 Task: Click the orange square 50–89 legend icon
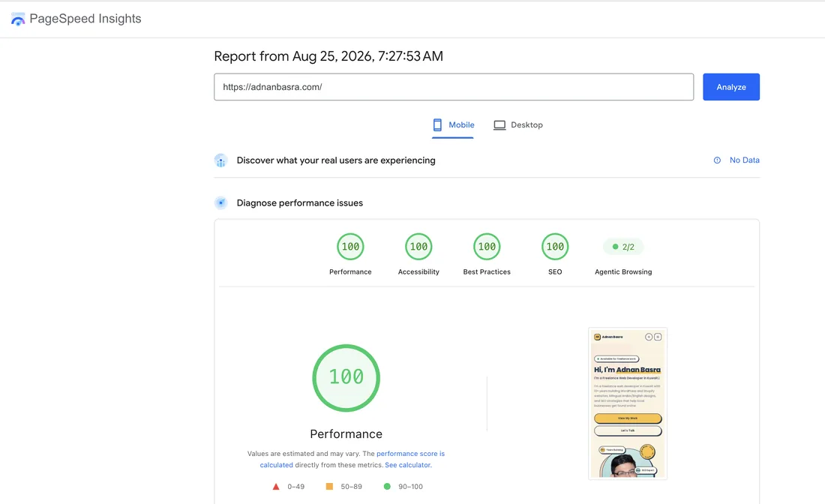329,487
